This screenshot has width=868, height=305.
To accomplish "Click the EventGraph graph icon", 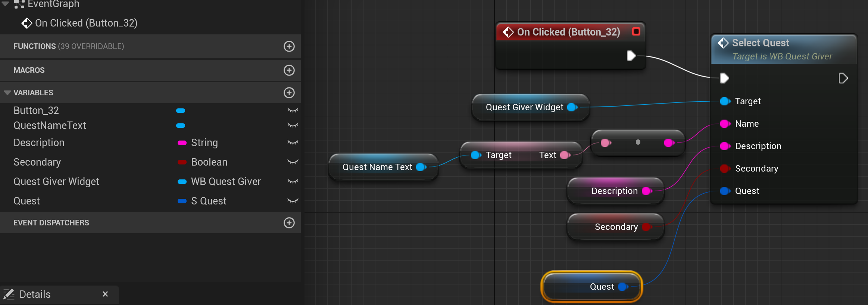I will click(19, 4).
